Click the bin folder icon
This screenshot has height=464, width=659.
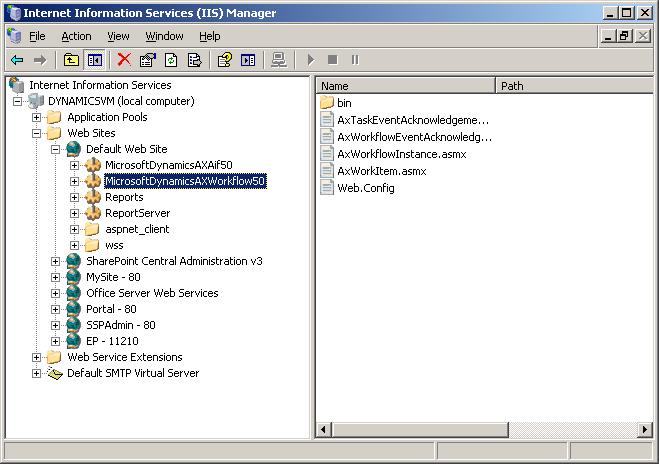(327, 103)
